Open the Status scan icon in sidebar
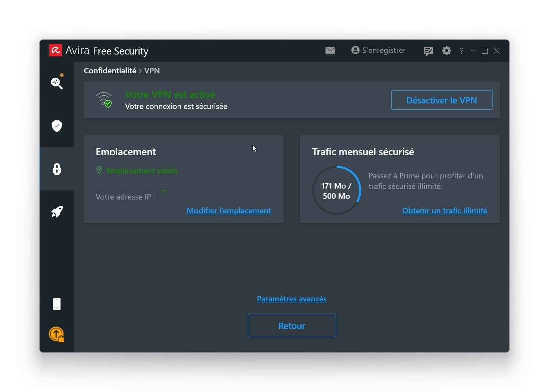 (57, 83)
